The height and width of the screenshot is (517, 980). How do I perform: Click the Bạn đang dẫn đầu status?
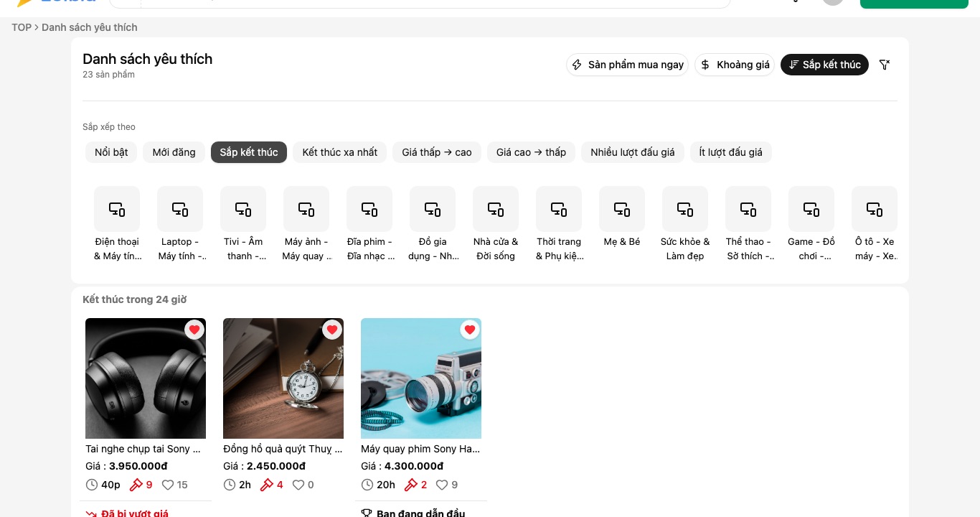(420, 513)
